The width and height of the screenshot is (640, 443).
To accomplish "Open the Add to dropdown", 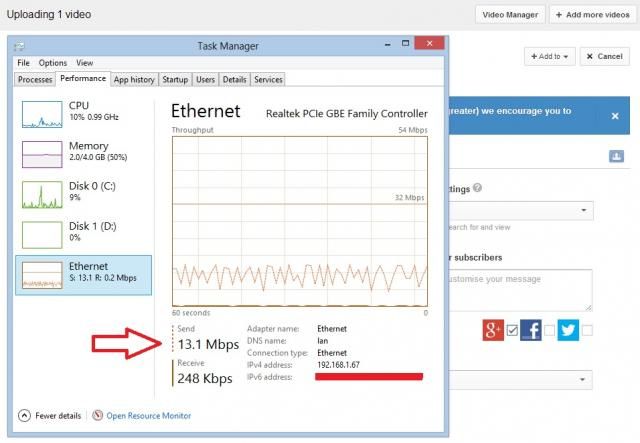I will (549, 57).
